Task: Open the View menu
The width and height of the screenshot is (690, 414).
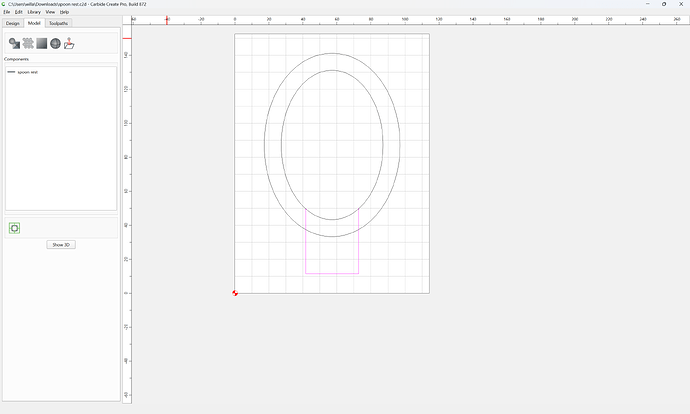Action: [x=51, y=12]
